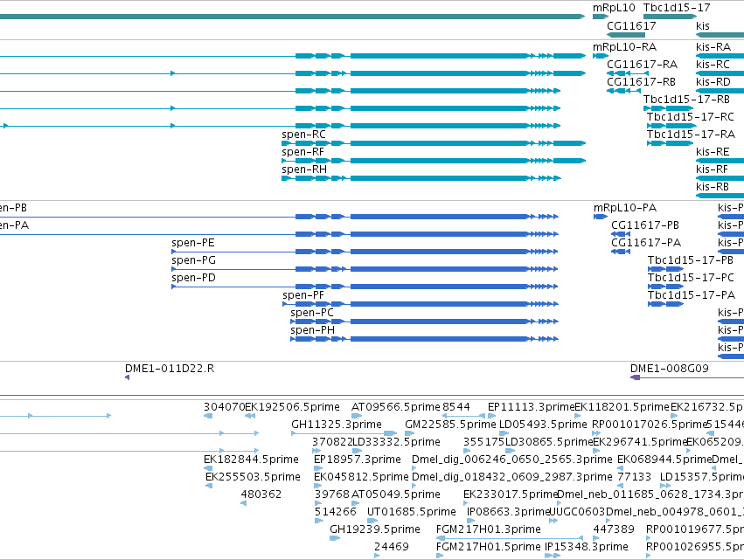This screenshot has width=744, height=560.
Task: Select the CG11617-PB protein label
Action: [x=645, y=225]
